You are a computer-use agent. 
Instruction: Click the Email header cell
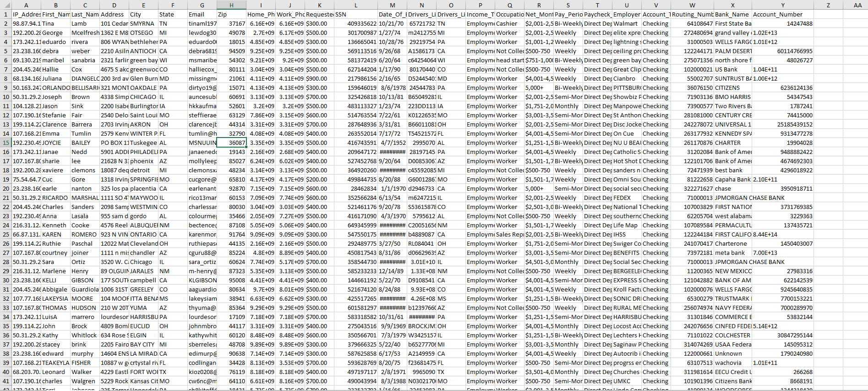pos(202,14)
